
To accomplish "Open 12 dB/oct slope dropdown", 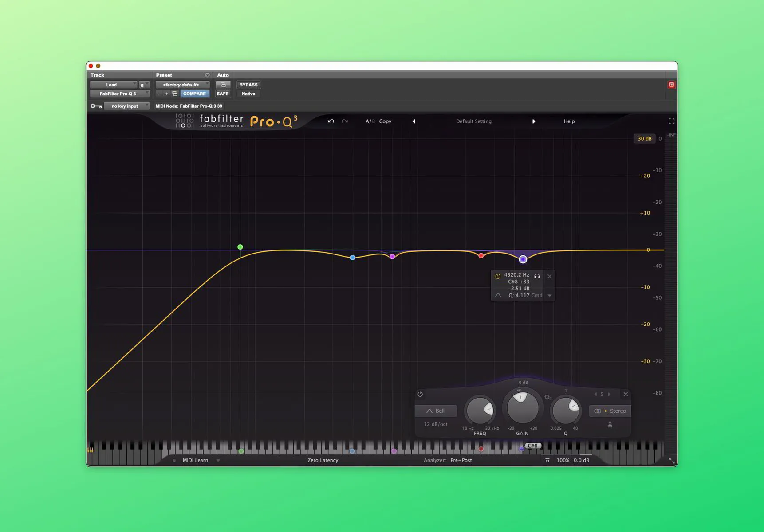I will point(436,424).
